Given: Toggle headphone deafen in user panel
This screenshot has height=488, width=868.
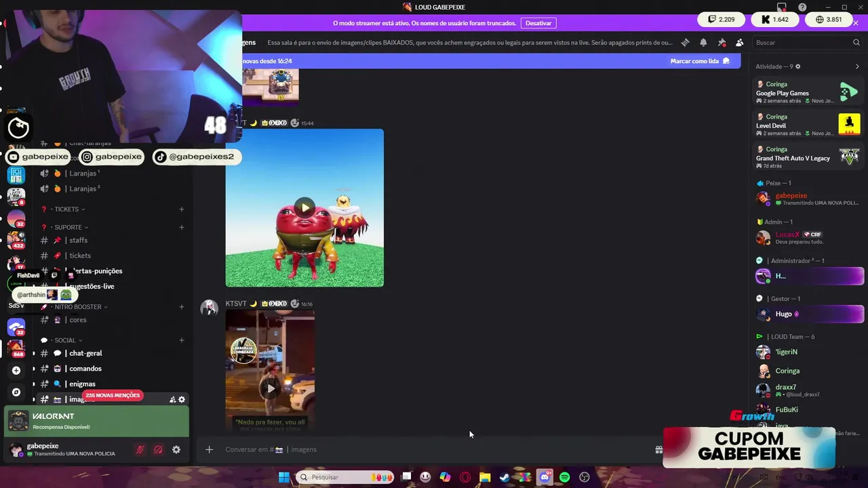Looking at the screenshot, I should coord(158,449).
